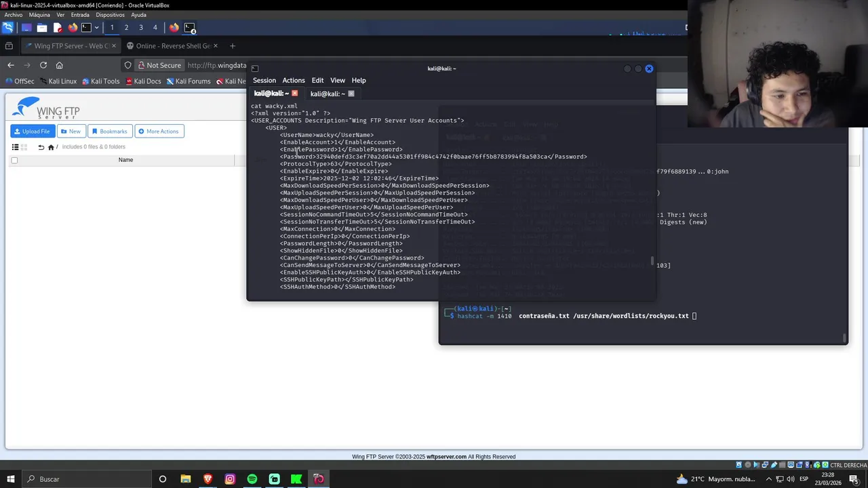Open the Kali Forums bookmark

189,81
